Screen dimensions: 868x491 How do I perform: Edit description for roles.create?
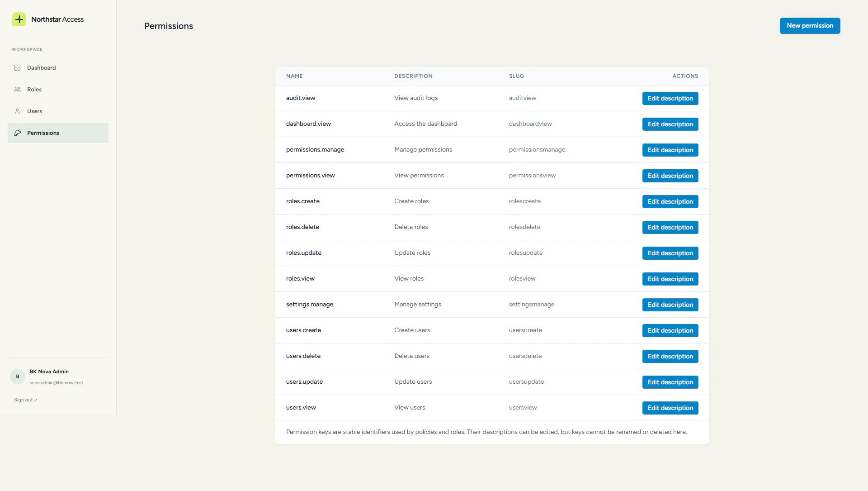coord(670,202)
